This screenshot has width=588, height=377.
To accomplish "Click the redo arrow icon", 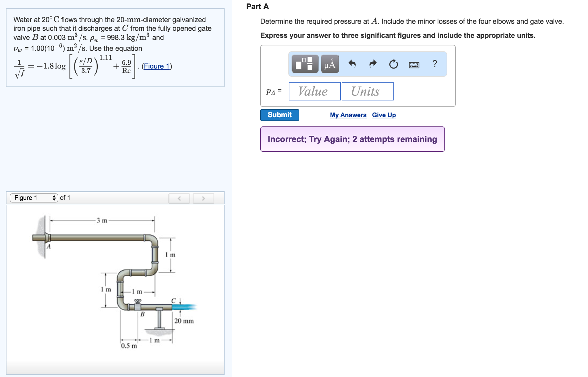I will click(373, 64).
